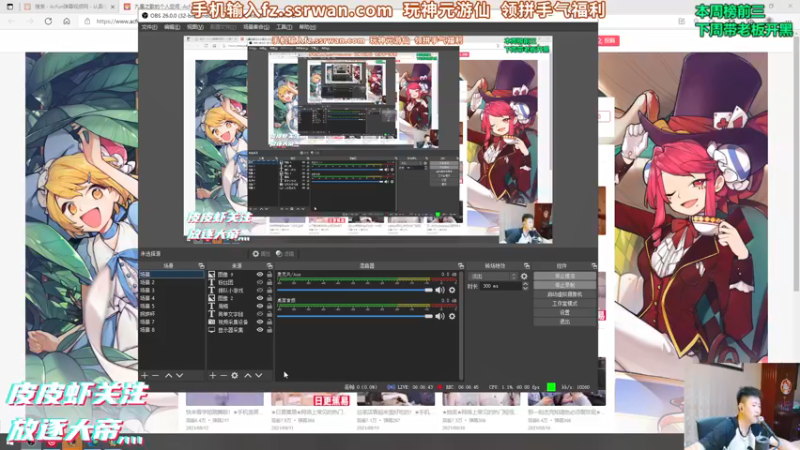The width and height of the screenshot is (800, 450).
Task: Open 麦克风/Aux audio settings gear
Action: pyautogui.click(x=452, y=290)
